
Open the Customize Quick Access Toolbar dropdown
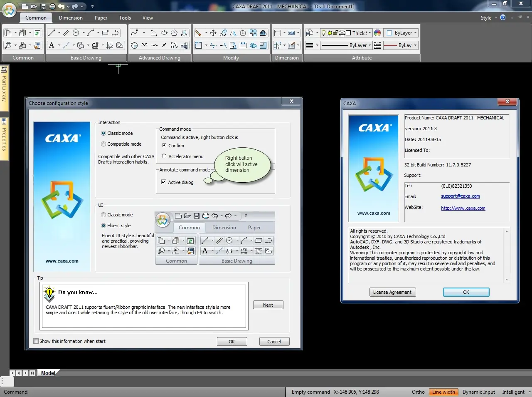pyautogui.click(x=92, y=6)
